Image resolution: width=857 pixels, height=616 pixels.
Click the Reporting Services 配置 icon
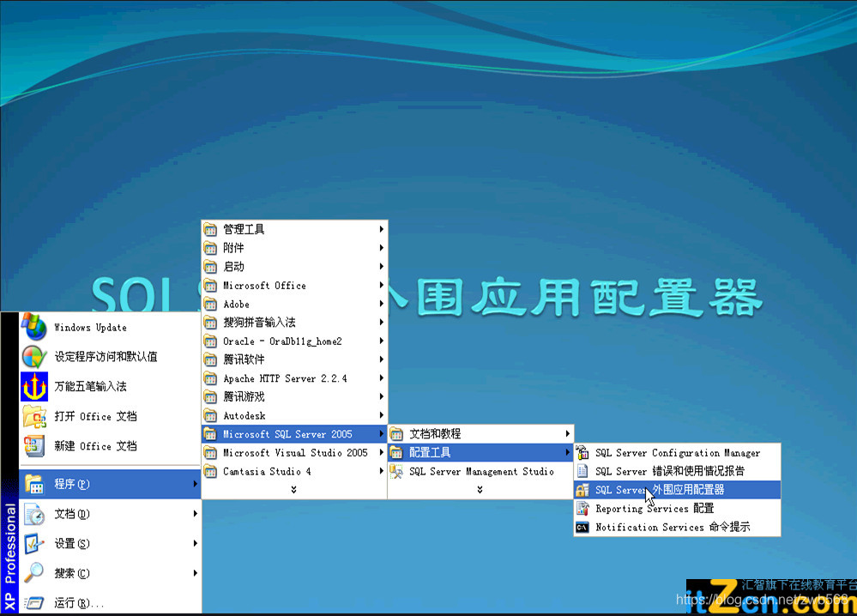click(x=582, y=508)
